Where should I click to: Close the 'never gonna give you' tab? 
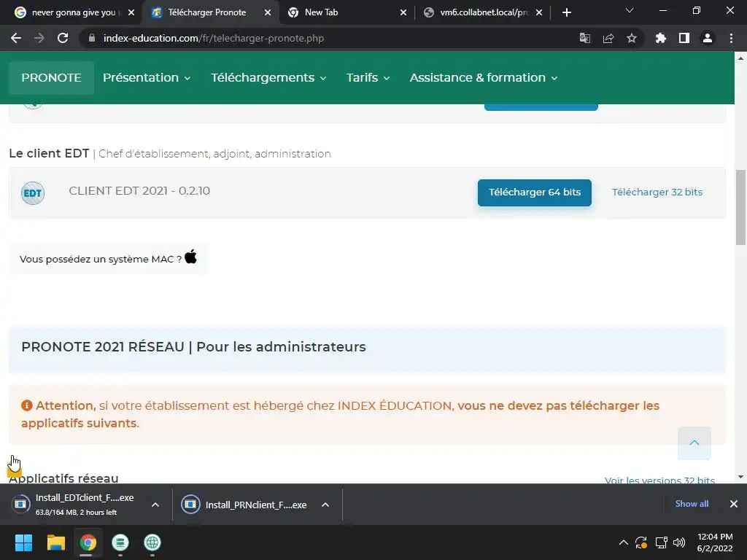(131, 12)
